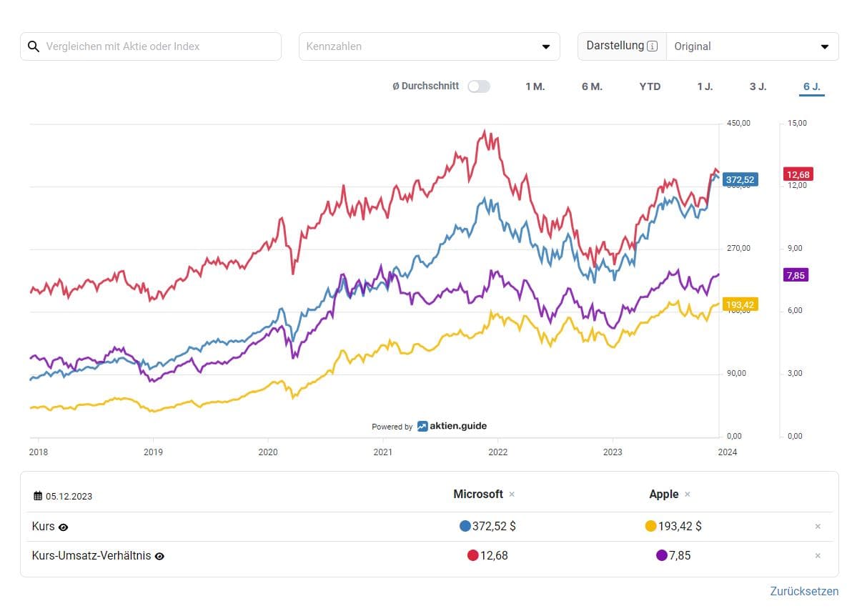Click the Zurücksetzen link

(x=804, y=591)
